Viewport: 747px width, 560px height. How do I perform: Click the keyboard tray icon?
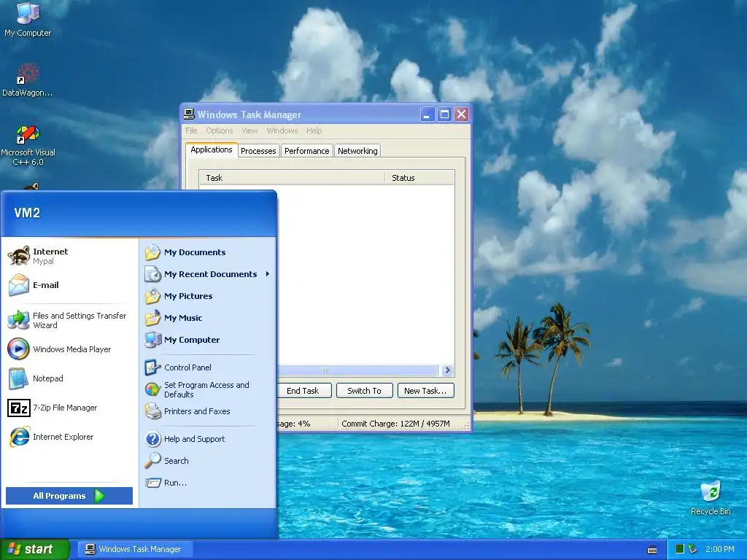652,550
